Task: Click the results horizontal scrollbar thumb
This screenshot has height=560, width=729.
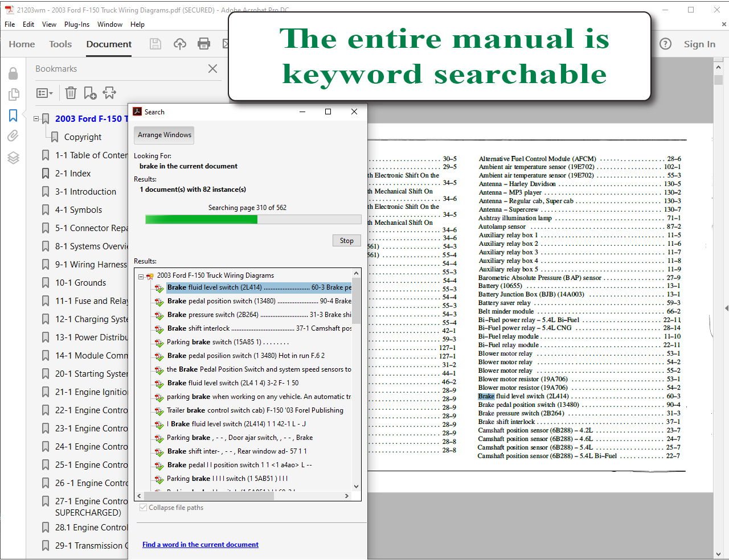Action: (209, 496)
